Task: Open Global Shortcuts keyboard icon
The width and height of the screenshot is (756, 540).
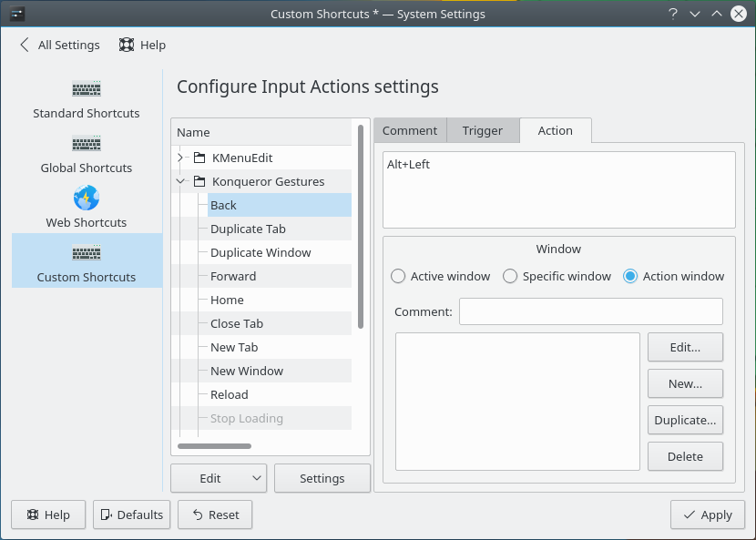Action: point(87,144)
